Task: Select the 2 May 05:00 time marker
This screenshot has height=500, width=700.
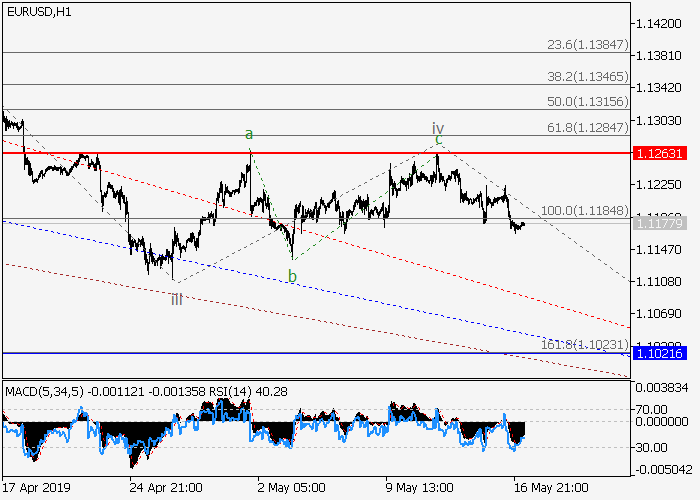Action: 290,486
